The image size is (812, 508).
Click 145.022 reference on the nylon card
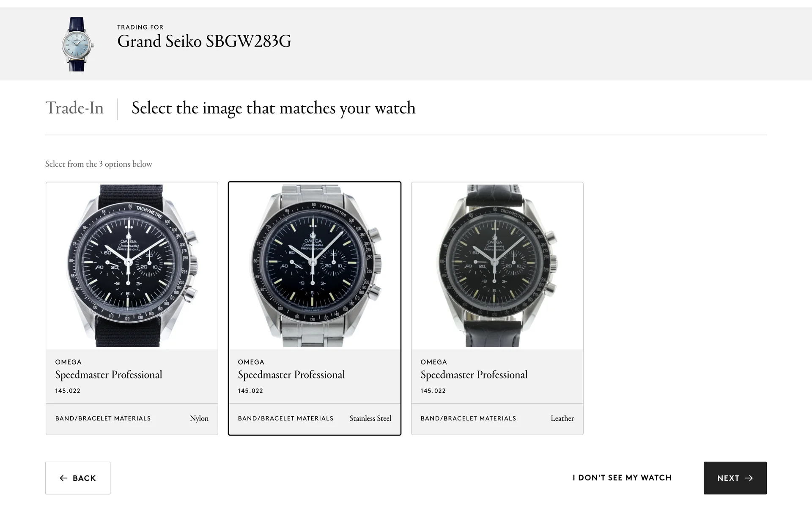tap(68, 391)
